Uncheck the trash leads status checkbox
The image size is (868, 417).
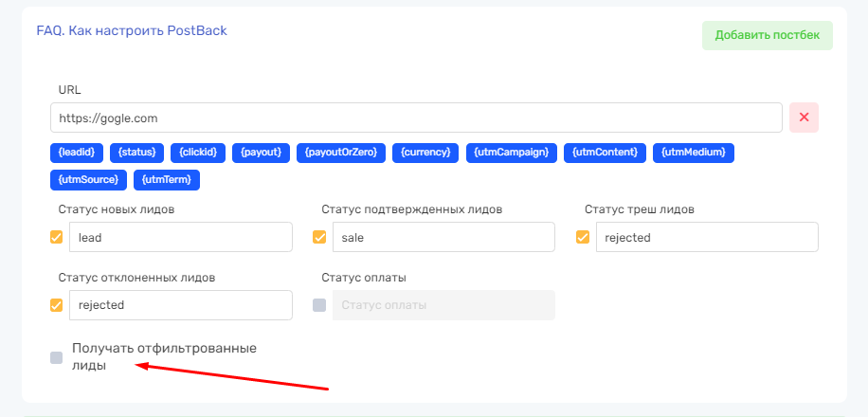click(x=583, y=238)
